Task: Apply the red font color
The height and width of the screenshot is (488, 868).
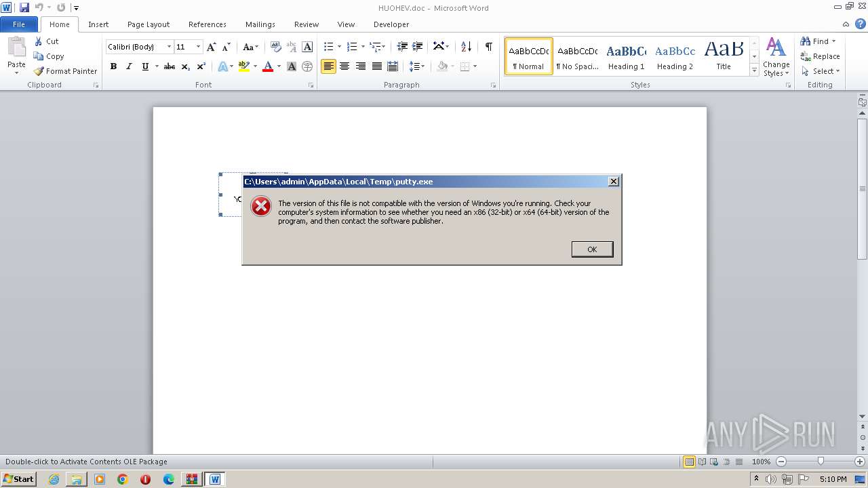Action: 268,66
